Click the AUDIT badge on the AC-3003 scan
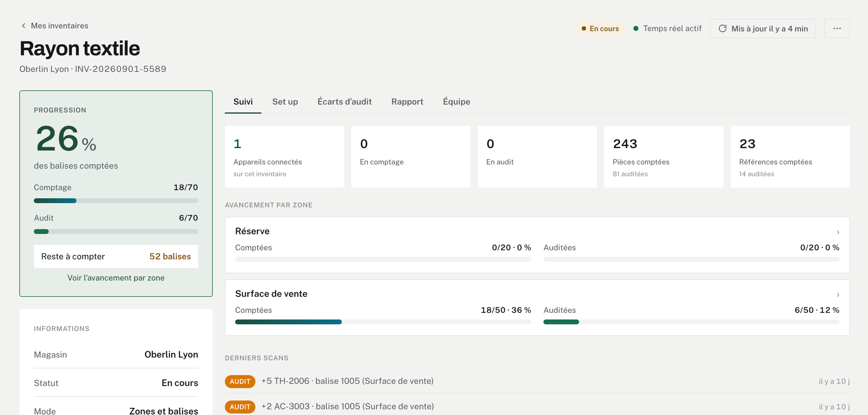Screen dimensions: 868x415 coord(240,407)
